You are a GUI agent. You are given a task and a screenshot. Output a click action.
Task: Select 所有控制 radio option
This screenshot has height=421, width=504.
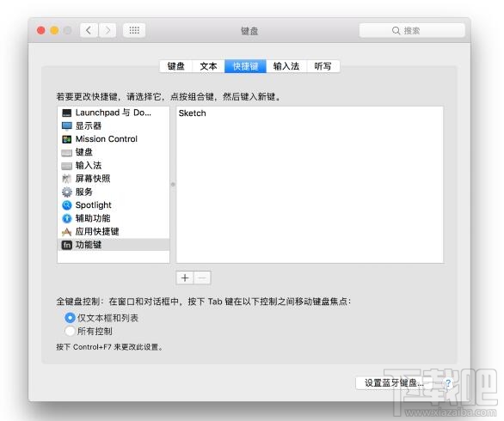point(70,331)
